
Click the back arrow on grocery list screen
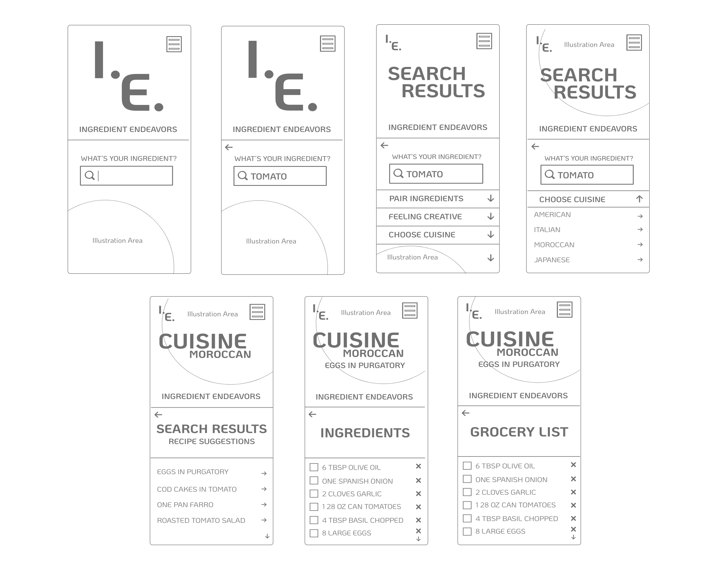[466, 413]
